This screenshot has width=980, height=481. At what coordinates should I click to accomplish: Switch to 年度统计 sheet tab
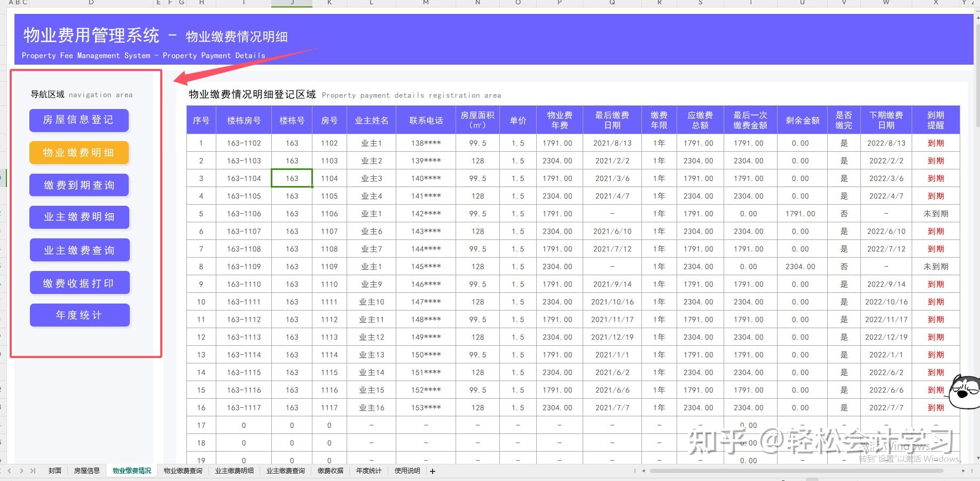point(369,471)
